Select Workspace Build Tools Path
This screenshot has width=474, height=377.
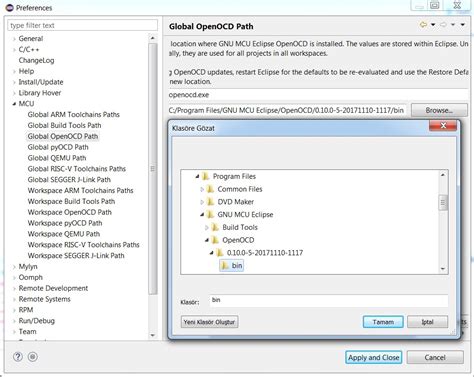click(x=71, y=201)
